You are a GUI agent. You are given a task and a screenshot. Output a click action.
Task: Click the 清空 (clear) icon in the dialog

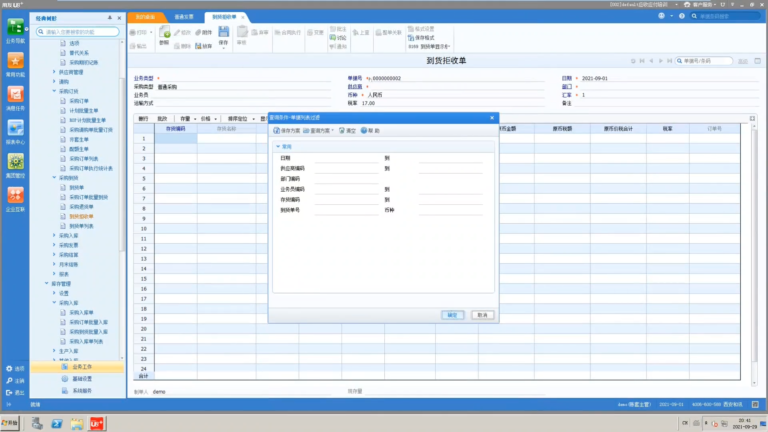tap(342, 131)
